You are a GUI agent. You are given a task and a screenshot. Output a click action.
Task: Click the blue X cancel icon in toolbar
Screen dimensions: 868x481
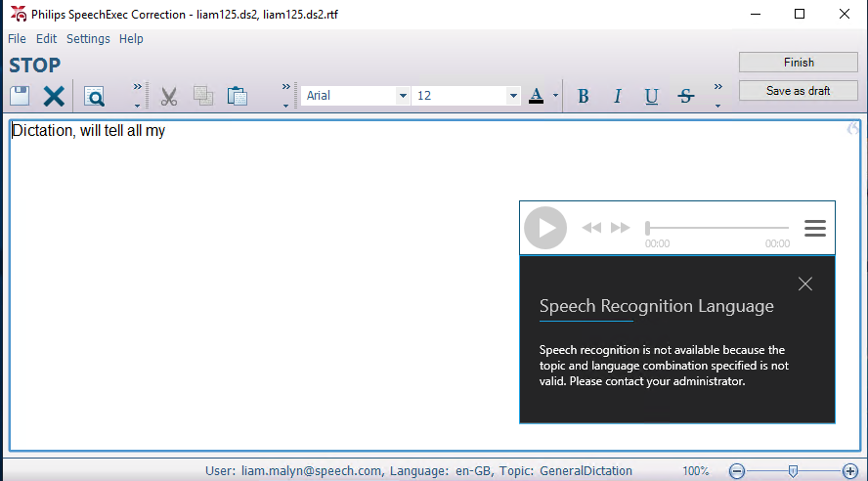[54, 97]
